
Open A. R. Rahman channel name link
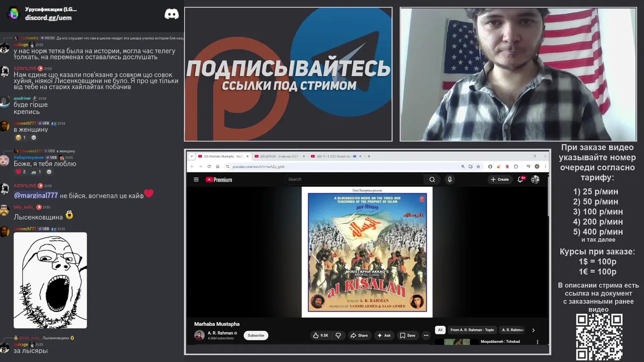coord(220,333)
